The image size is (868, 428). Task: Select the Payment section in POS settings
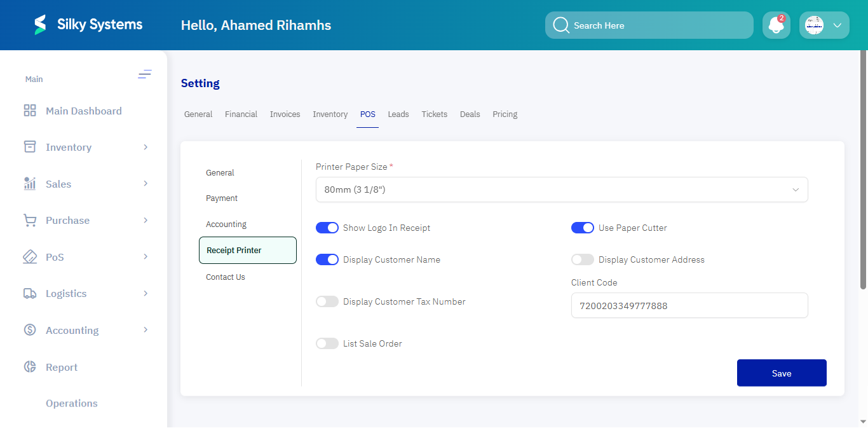(x=222, y=198)
